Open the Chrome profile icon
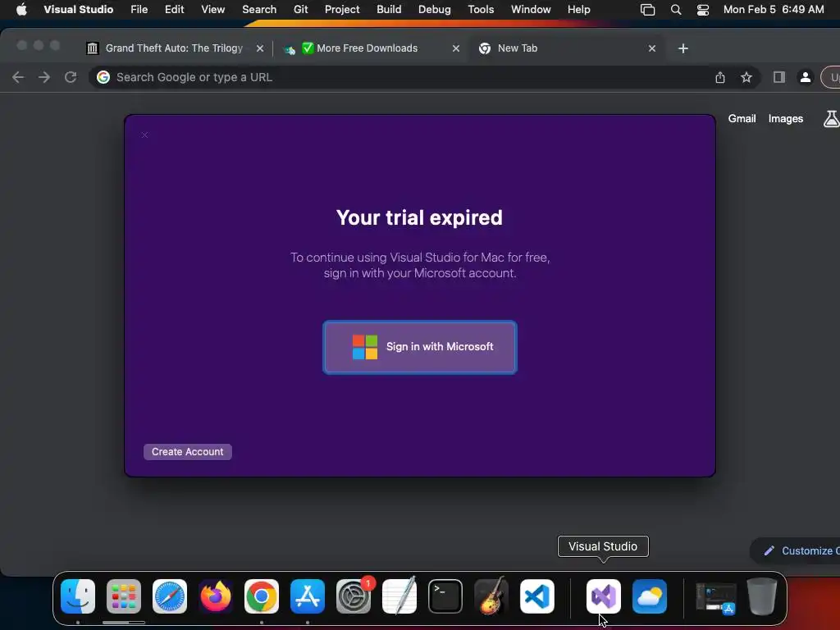This screenshot has width=840, height=630. [806, 77]
